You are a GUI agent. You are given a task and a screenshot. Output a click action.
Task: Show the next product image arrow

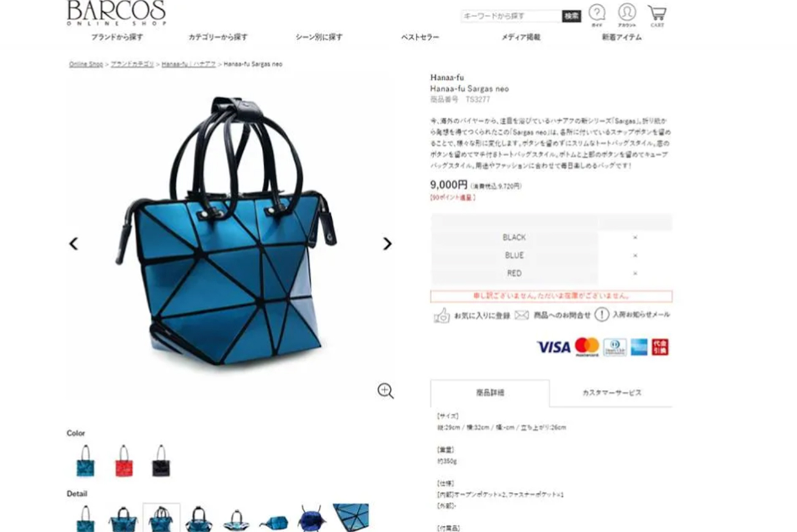[x=387, y=244]
